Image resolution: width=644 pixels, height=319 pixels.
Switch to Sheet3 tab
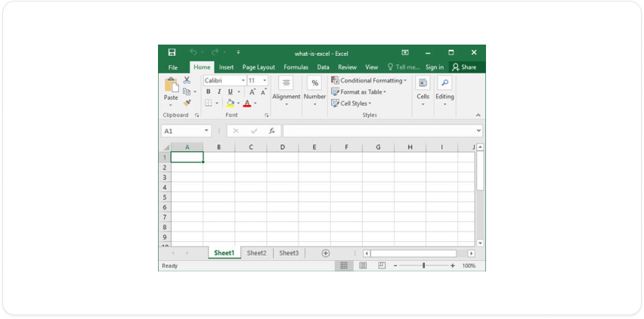pos(289,253)
